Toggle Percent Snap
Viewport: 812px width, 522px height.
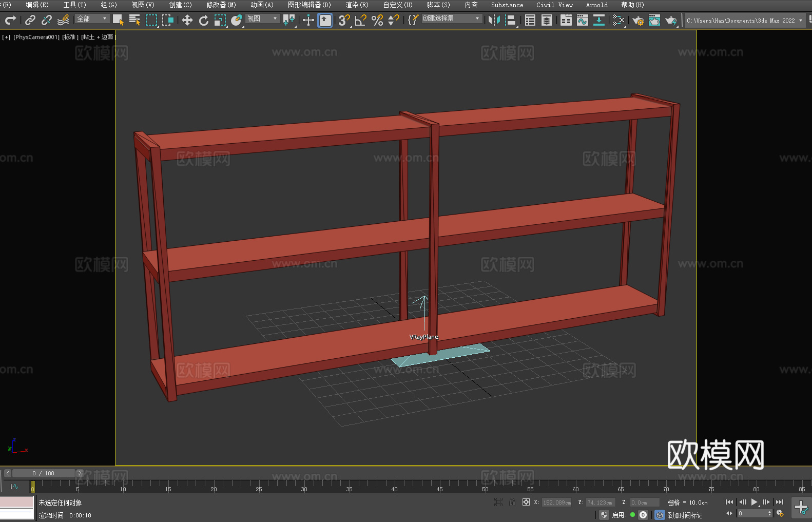[x=377, y=20]
